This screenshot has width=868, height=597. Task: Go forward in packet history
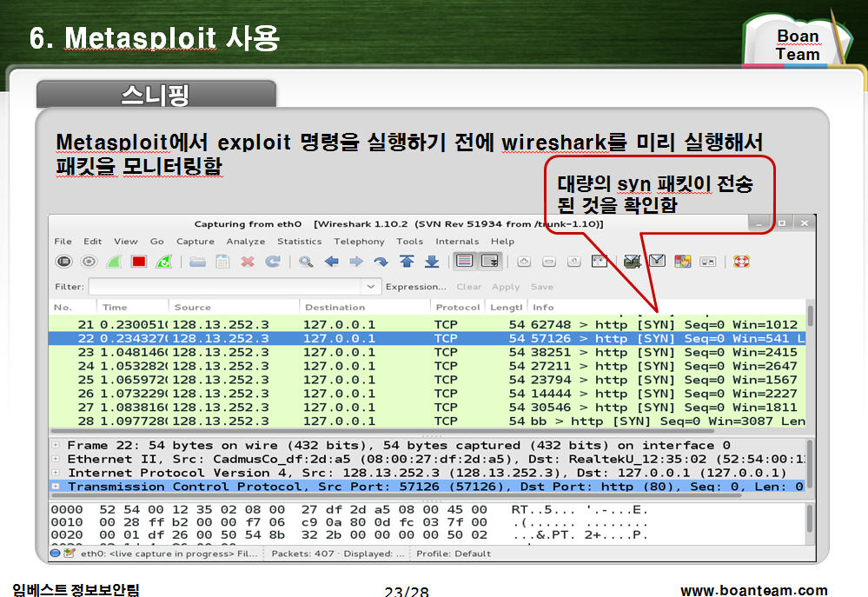(x=356, y=262)
